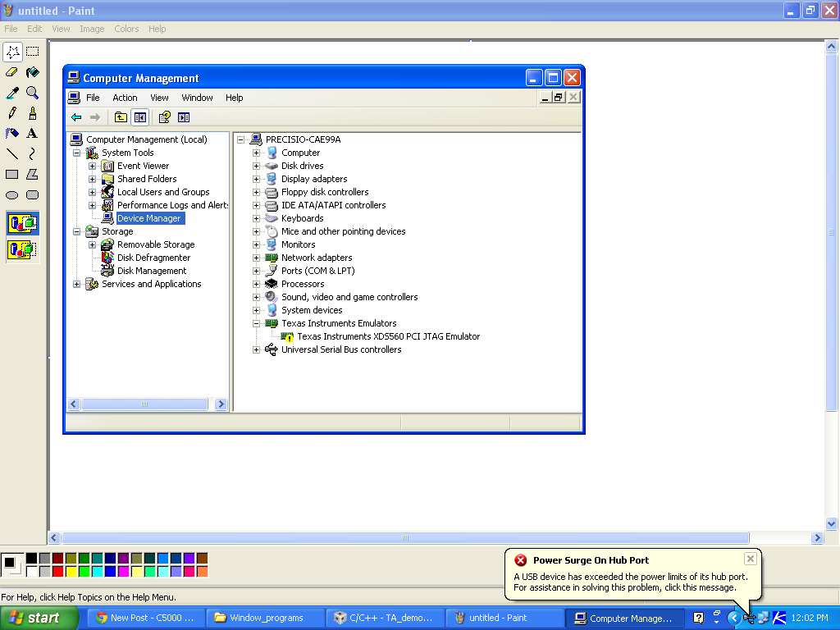The image size is (840, 630).
Task: Pick the red color swatch
Action: (58, 572)
